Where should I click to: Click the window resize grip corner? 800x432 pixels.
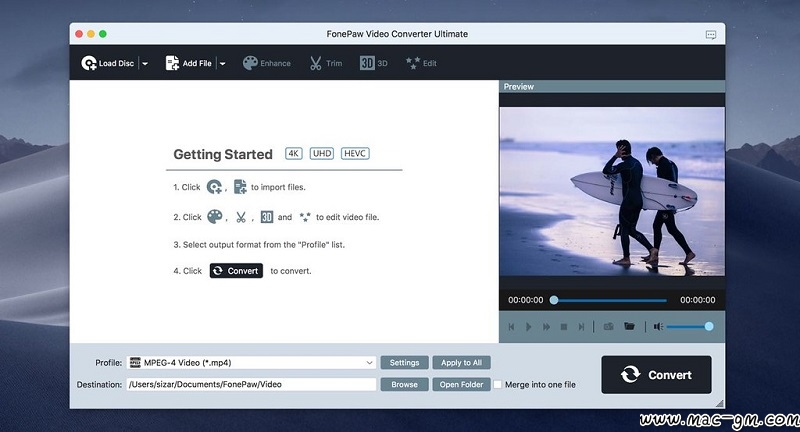pyautogui.click(x=719, y=403)
